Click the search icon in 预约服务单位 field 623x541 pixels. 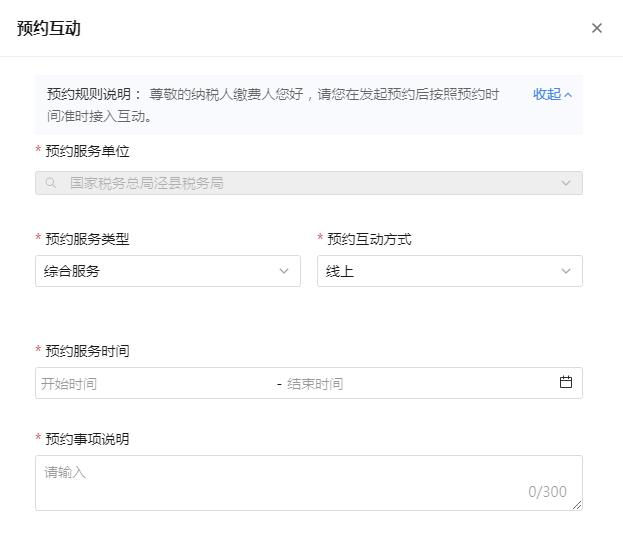pos(50,183)
